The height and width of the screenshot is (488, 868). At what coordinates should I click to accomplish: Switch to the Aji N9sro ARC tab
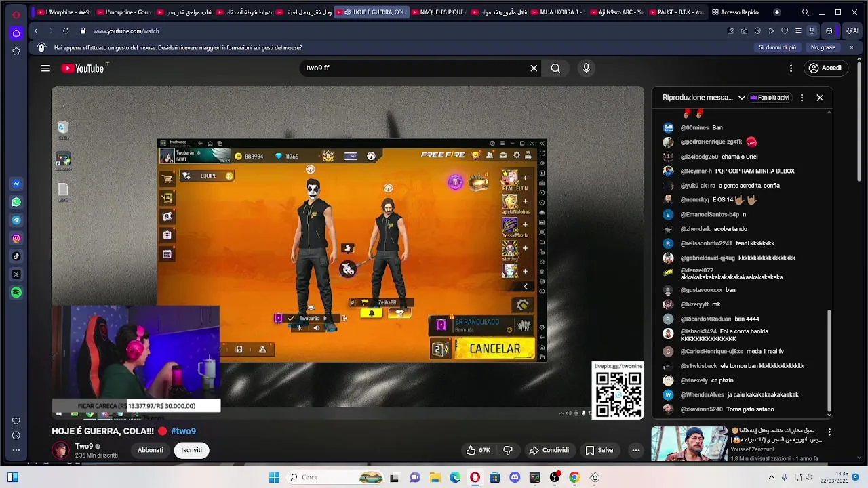(x=617, y=12)
